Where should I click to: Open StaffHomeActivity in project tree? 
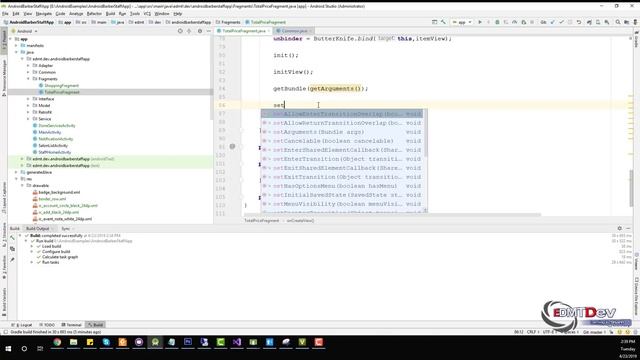[53, 152]
